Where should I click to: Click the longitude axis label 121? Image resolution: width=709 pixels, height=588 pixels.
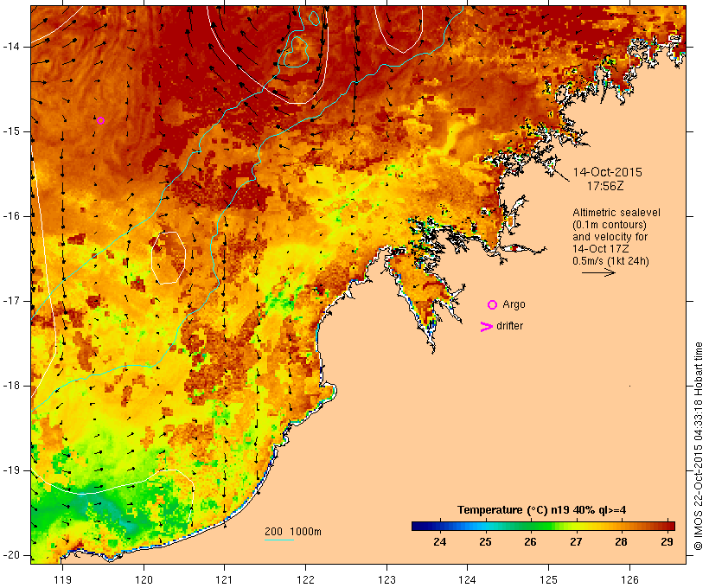point(224,579)
